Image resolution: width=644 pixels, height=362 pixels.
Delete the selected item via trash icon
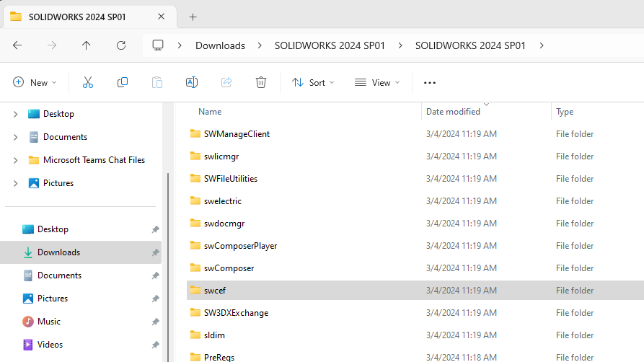261,83
